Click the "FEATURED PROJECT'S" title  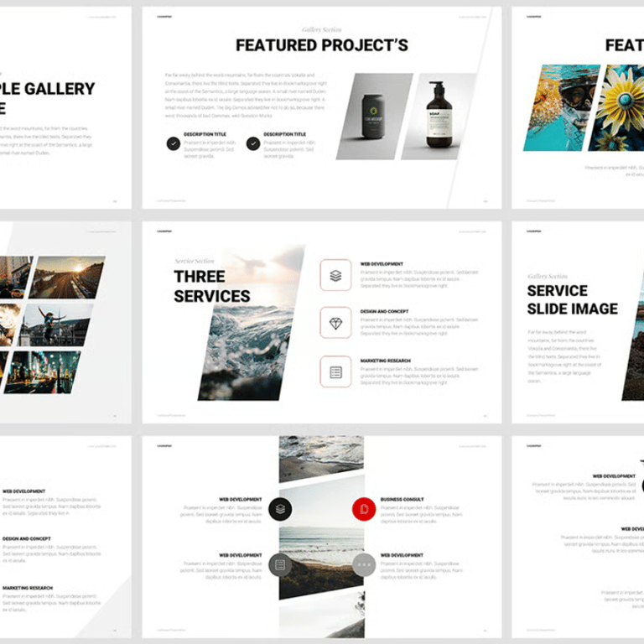322,45
